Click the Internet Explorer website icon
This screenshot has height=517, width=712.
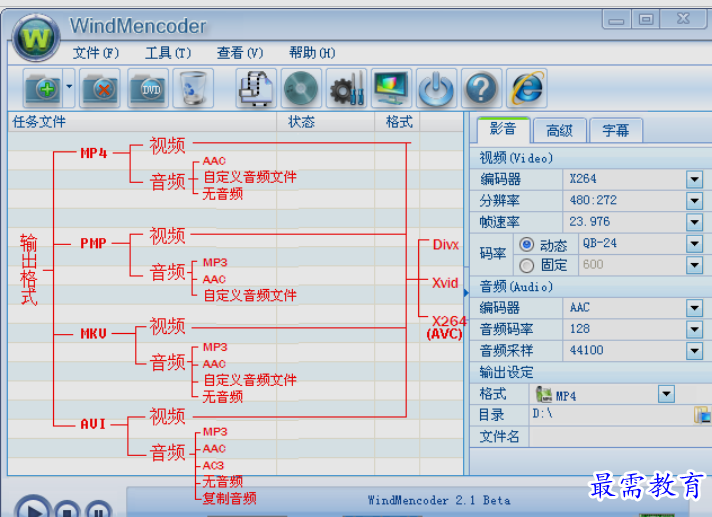click(527, 88)
